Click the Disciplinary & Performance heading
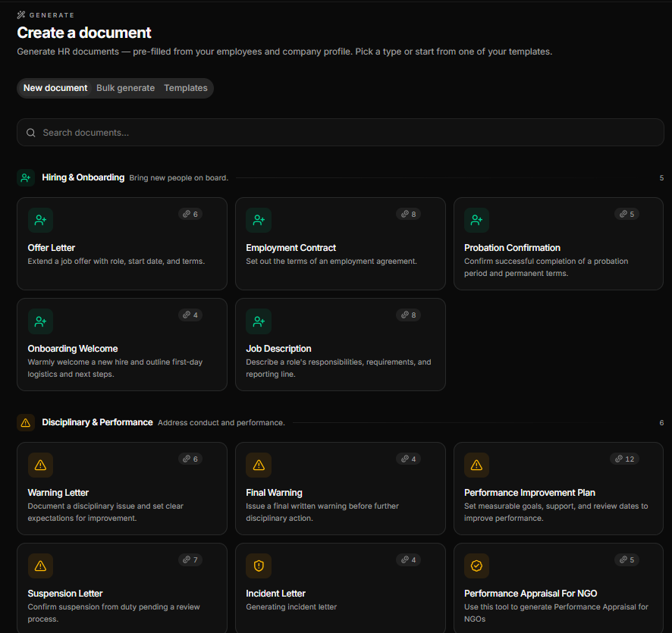Image resolution: width=672 pixels, height=633 pixels. (x=97, y=423)
